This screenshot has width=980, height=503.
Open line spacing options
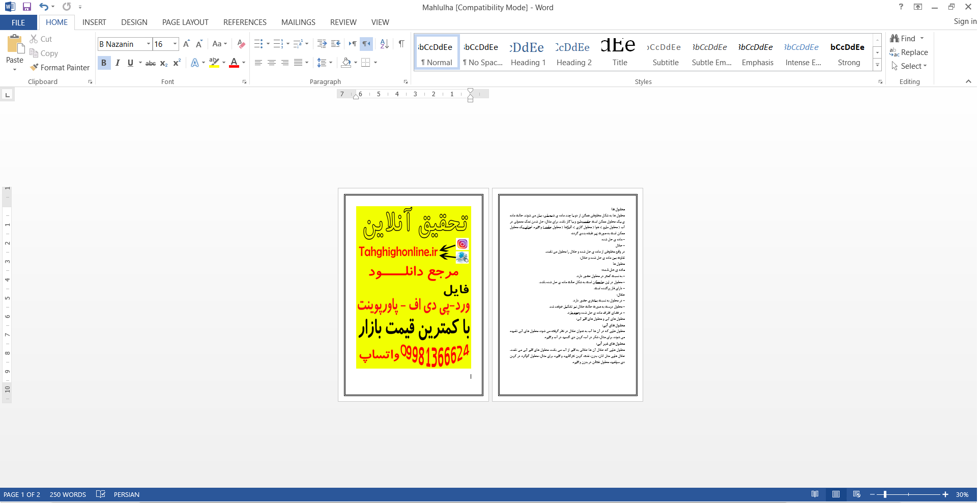[x=325, y=63]
